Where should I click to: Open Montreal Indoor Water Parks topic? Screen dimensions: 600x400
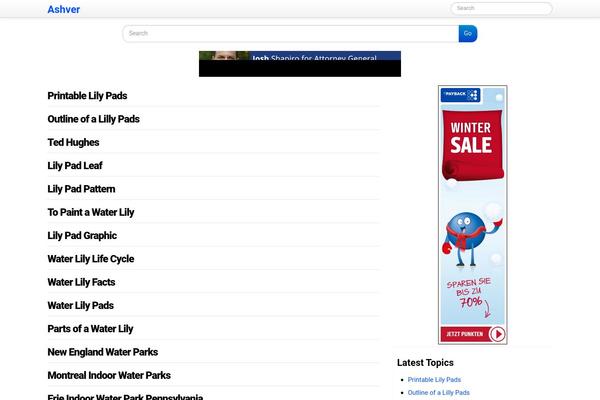109,376
